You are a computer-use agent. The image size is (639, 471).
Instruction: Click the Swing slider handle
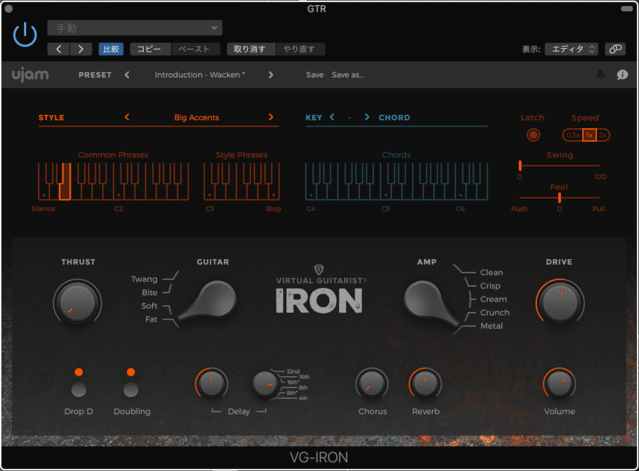[520, 165]
